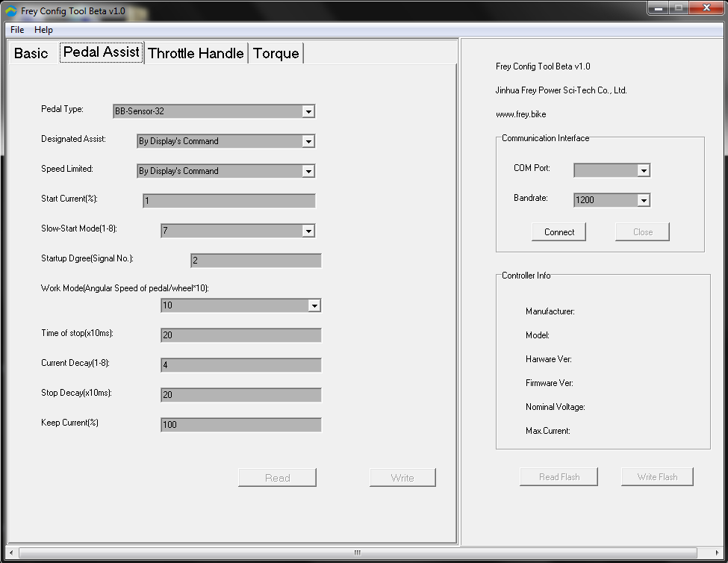Open the Work Mode dropdown
The image size is (728, 563).
pos(314,305)
